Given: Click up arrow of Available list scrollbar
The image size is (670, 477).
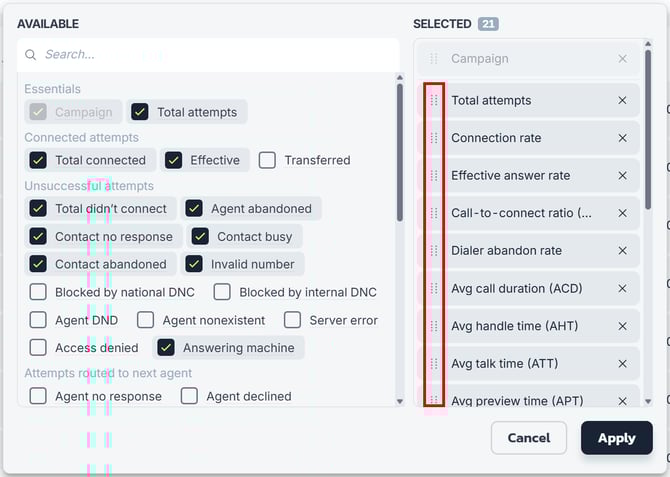Looking at the screenshot, I should tap(400, 78).
